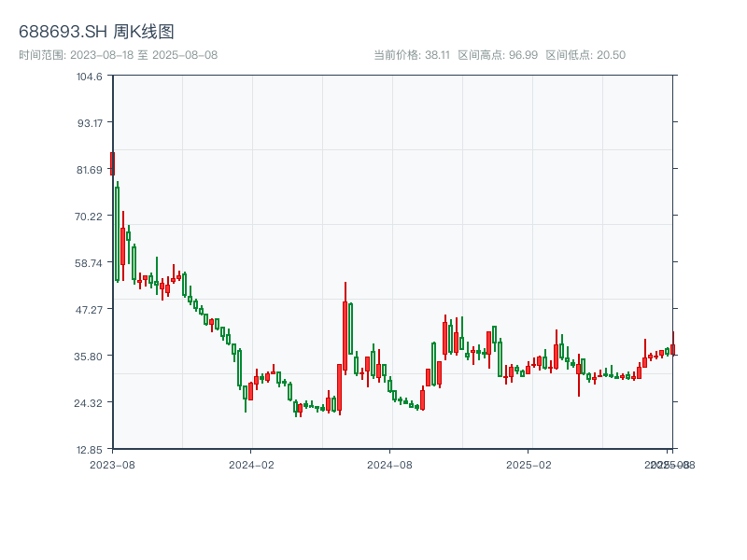
Task: Click the 688693.SH 周K线图 chart title
Action: 96,32
